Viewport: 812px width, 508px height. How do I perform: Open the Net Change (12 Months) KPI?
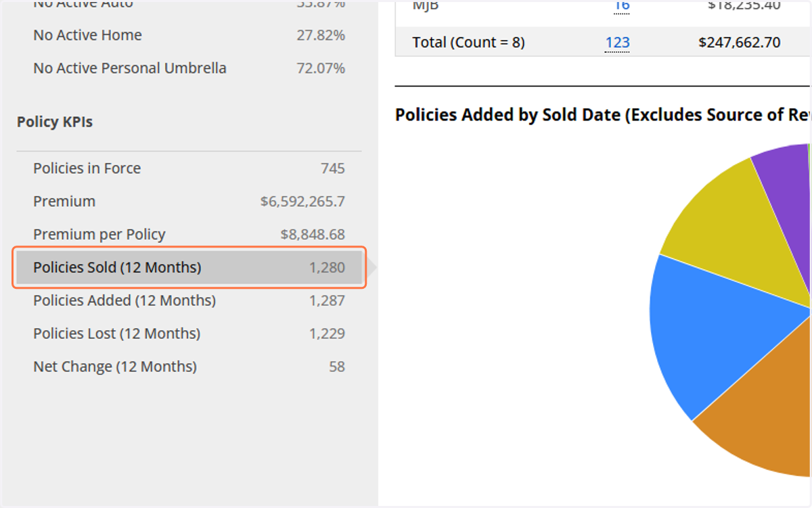189,367
